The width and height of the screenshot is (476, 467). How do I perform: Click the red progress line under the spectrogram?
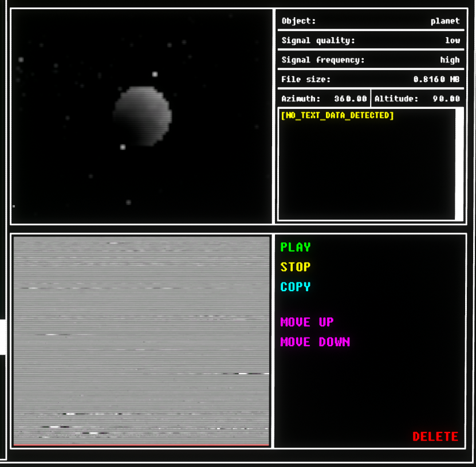coord(141,444)
